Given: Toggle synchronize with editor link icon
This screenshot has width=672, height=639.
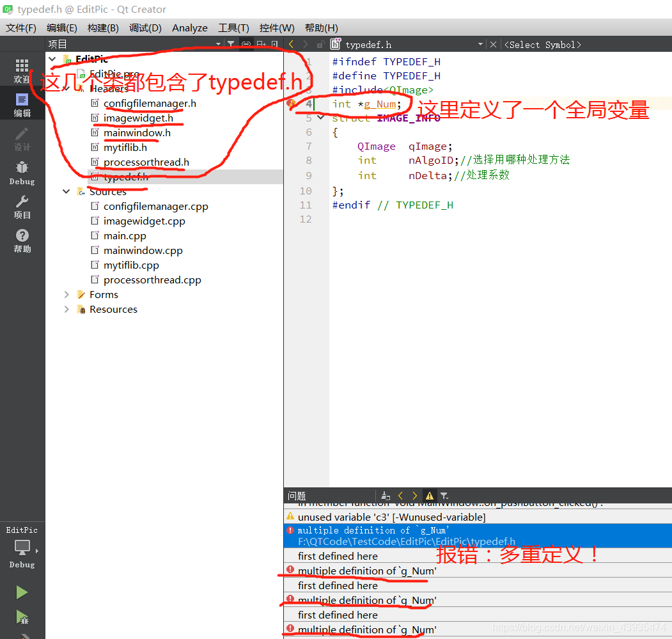Looking at the screenshot, I should tap(246, 44).
